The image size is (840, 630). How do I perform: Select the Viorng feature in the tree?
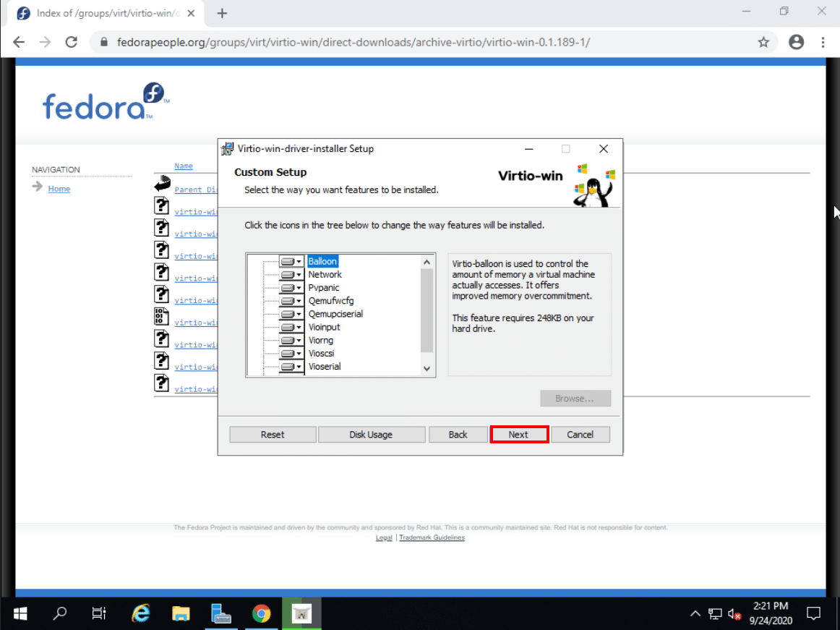point(320,341)
